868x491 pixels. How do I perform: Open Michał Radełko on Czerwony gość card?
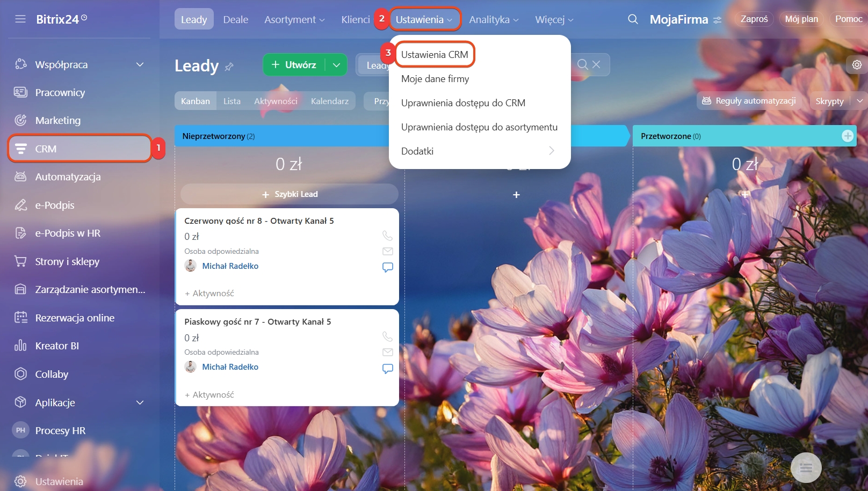pyautogui.click(x=230, y=266)
